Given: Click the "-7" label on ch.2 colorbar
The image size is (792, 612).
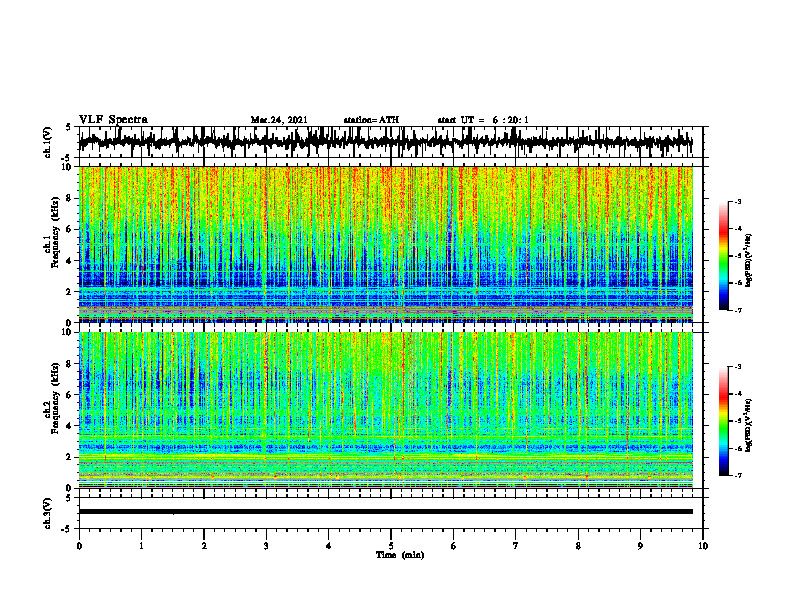Looking at the screenshot, I should (x=737, y=475).
